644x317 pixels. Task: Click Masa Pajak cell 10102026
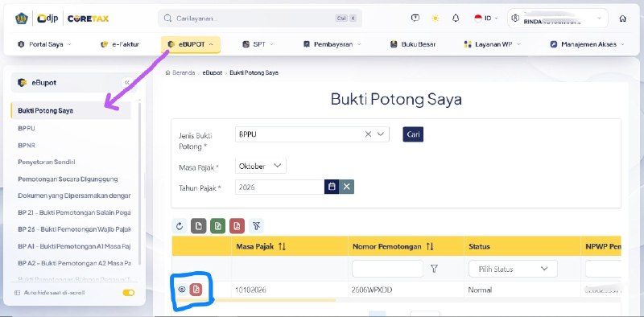tap(250, 290)
